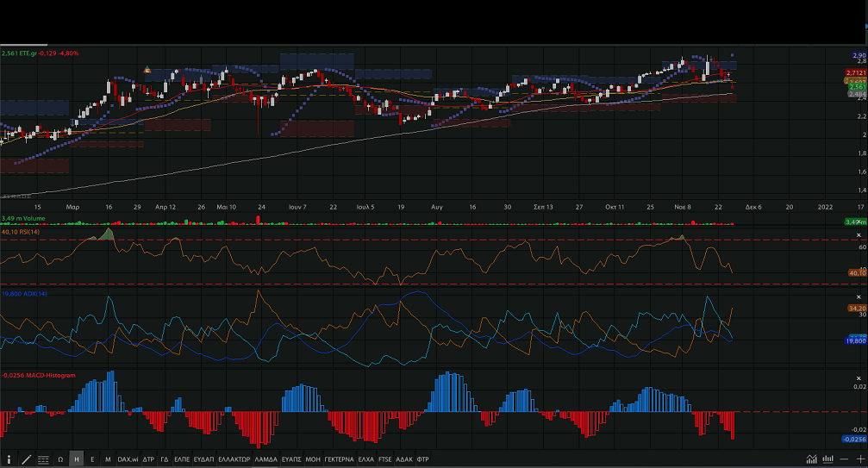The height and width of the screenshot is (468, 868).
Task: Select the line drawing tool
Action: [26, 459]
